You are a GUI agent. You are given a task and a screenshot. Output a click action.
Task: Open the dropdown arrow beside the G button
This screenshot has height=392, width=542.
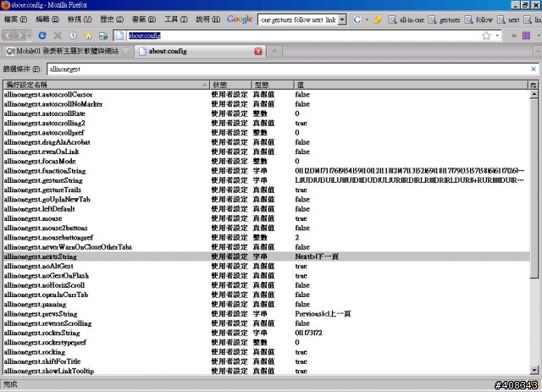coord(367,19)
